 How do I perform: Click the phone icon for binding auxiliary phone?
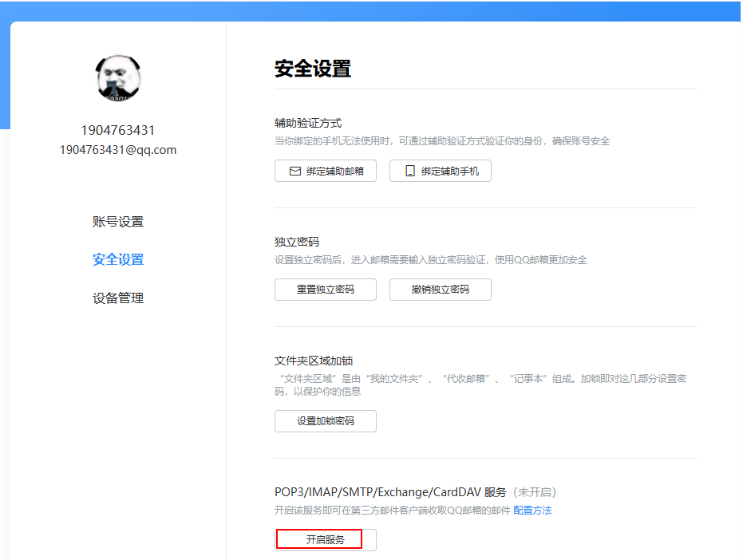tap(410, 171)
